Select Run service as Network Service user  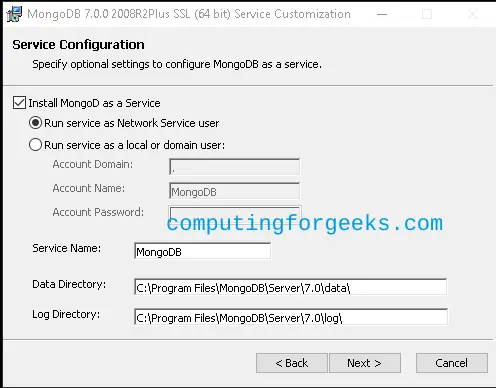(35, 123)
